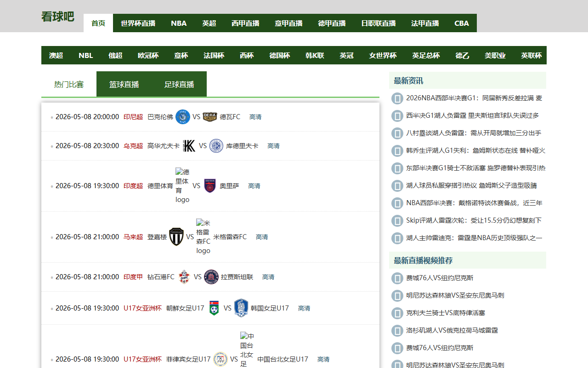Click the 高华尤夫卡 team logo
The width and height of the screenshot is (588, 368).
[x=189, y=146]
